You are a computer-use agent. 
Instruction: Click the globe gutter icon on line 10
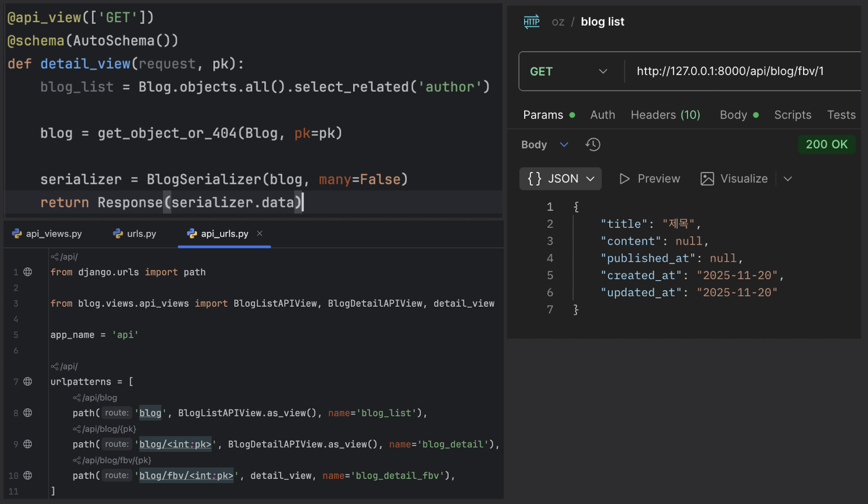click(x=28, y=475)
